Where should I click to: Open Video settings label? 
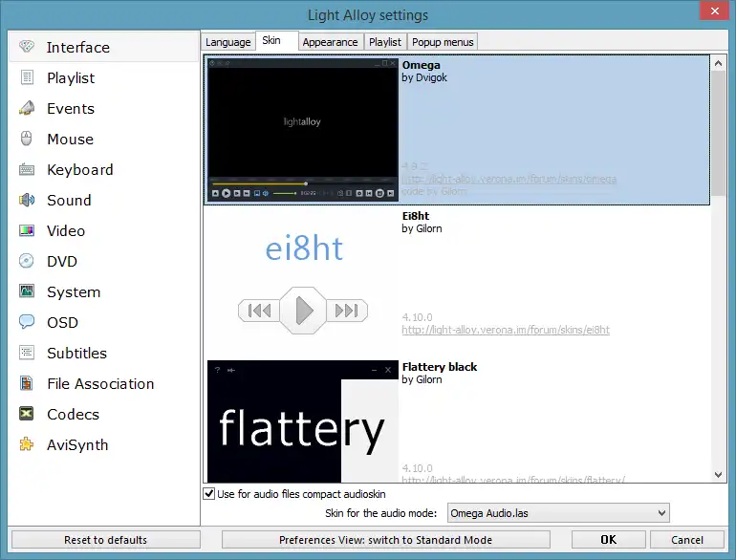(x=66, y=231)
